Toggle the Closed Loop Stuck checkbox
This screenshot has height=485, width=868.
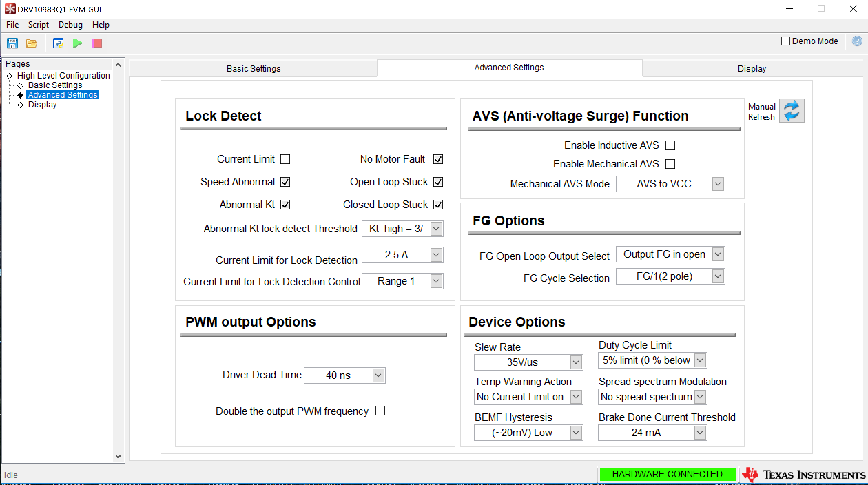[x=438, y=205]
